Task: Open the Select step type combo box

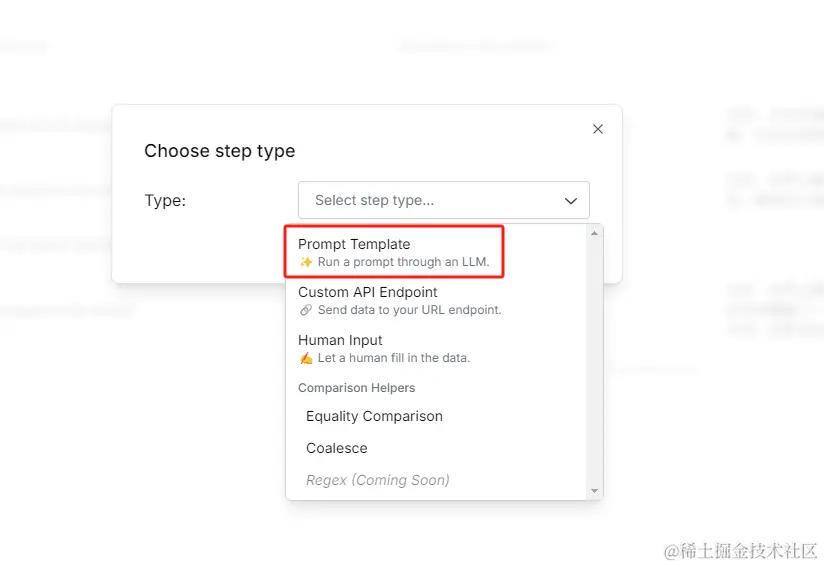Action: [444, 200]
